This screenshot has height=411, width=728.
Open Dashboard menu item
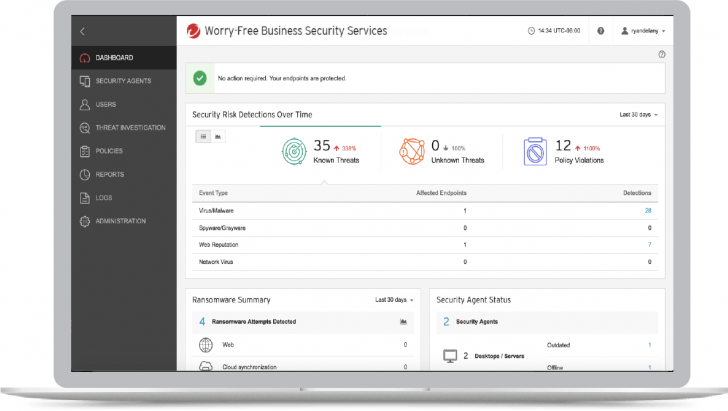(124, 58)
